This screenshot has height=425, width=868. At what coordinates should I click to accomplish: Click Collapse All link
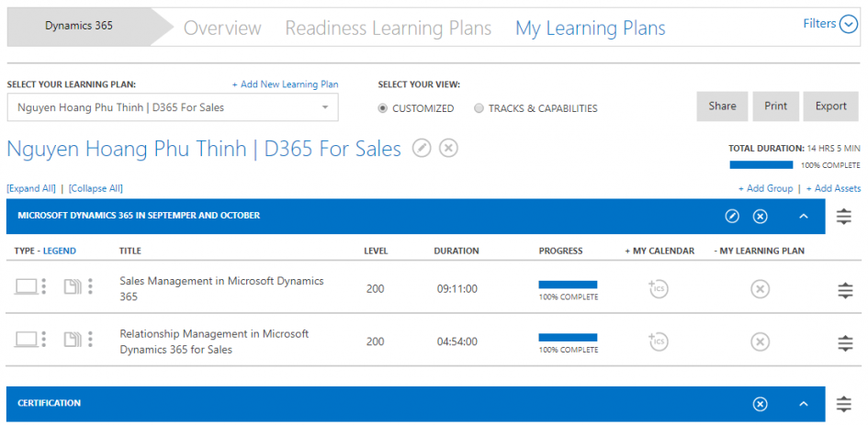point(96,189)
